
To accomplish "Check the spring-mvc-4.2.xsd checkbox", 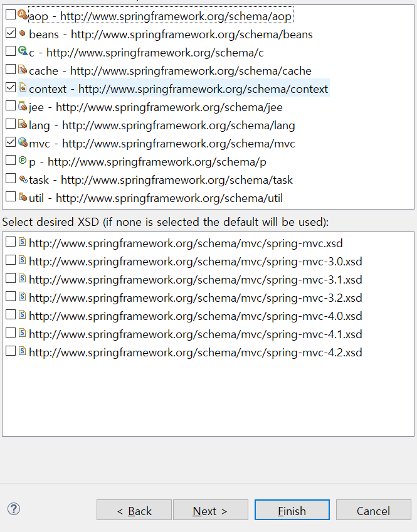I will click(x=11, y=351).
